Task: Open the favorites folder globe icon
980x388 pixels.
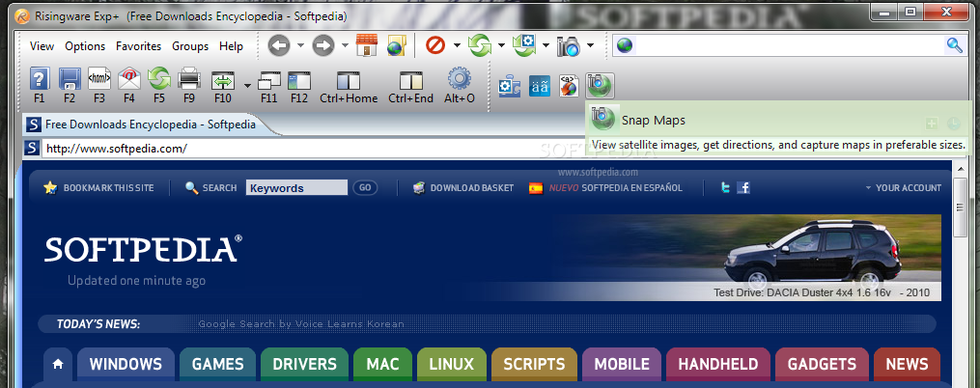Action: 397,45
